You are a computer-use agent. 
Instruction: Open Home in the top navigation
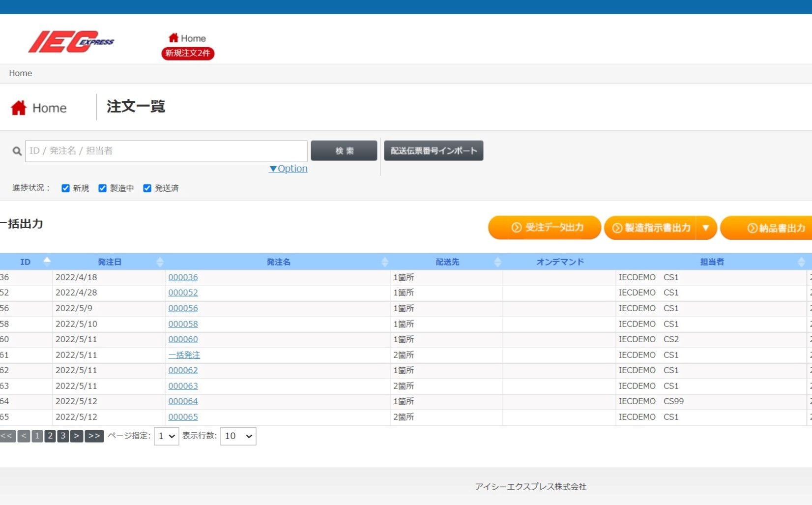[187, 38]
